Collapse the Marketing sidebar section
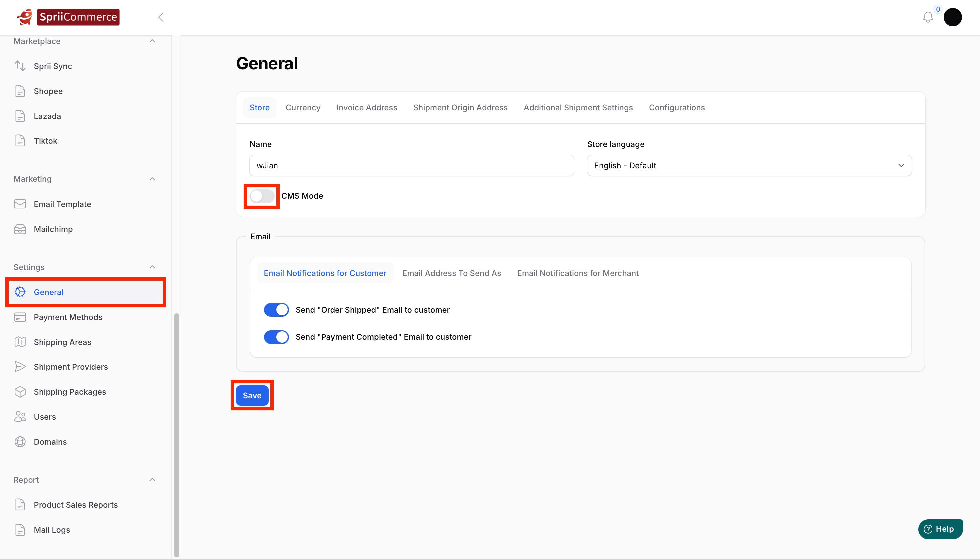 tap(152, 179)
